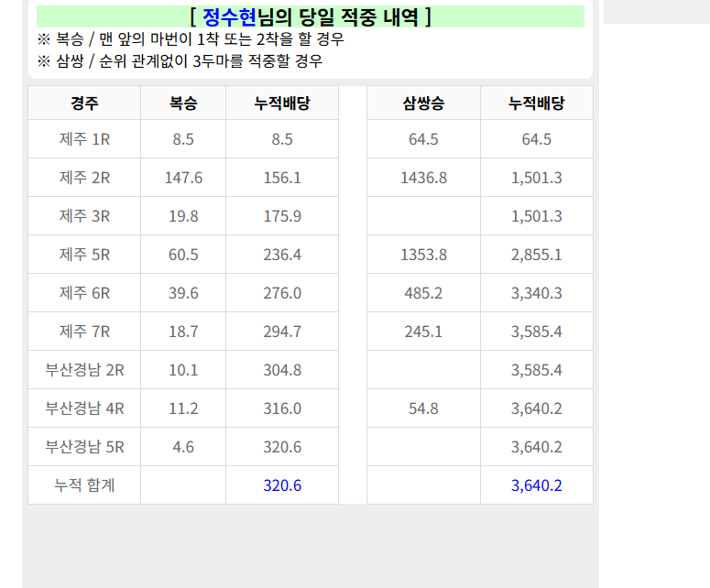Click cumulative odds 316.0 in 부산경남 4R row
710x588 pixels.
click(282, 408)
